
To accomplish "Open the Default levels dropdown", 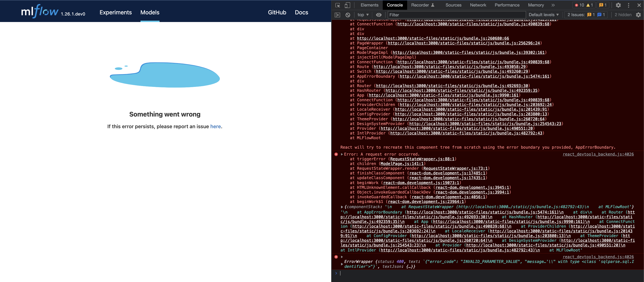I will pos(543,15).
